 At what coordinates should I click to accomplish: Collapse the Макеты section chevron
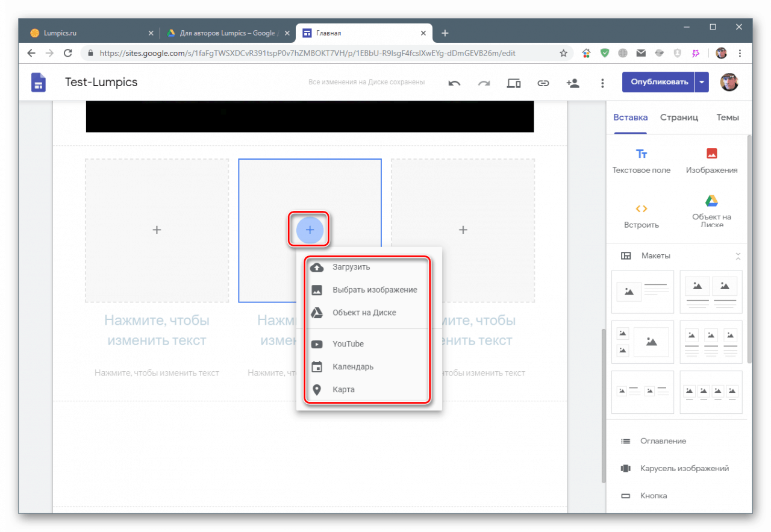738,256
